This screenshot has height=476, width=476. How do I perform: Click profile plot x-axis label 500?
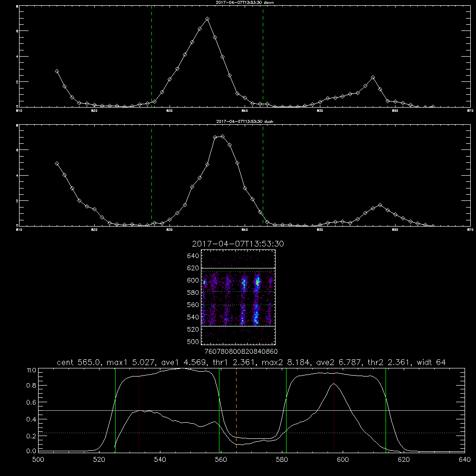[x=38, y=460]
